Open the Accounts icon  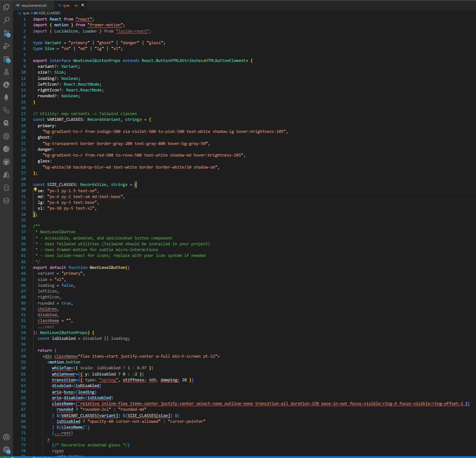click(6, 437)
